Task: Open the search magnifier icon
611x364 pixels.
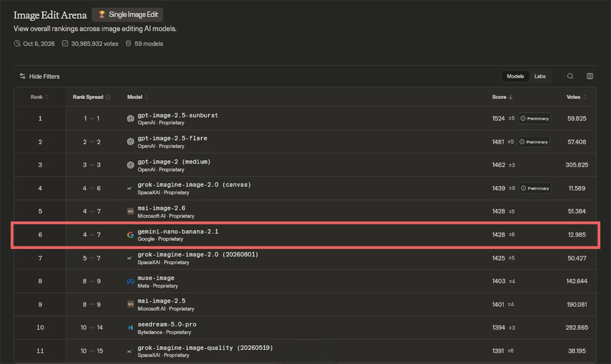Action: click(x=570, y=76)
